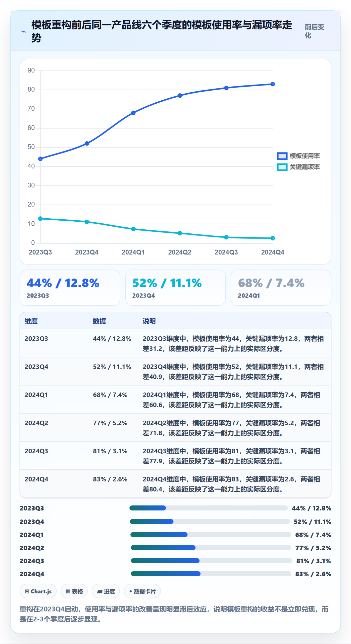Click the 2024Q1 progress bar
Image resolution: width=351 pixels, height=644 pixels.
(x=211, y=535)
